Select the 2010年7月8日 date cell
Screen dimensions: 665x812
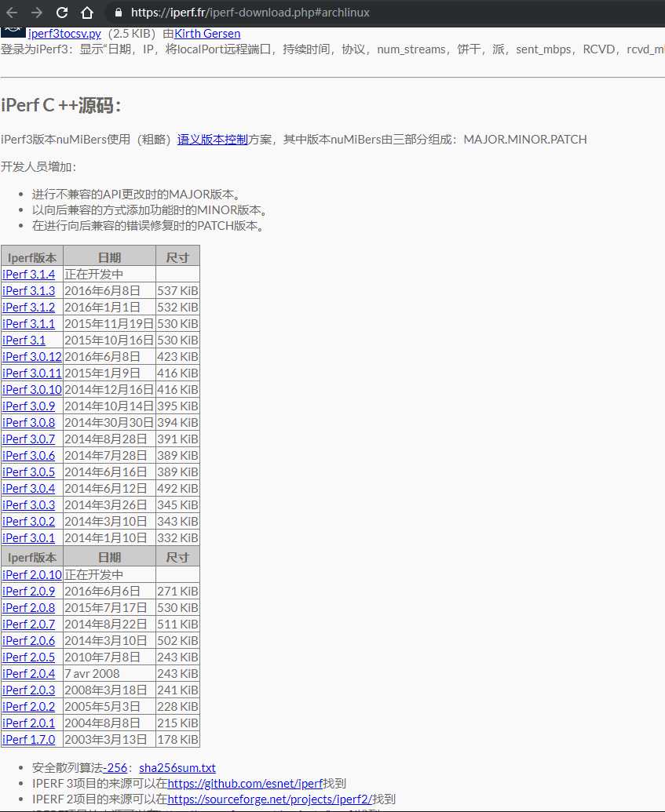tap(109, 657)
